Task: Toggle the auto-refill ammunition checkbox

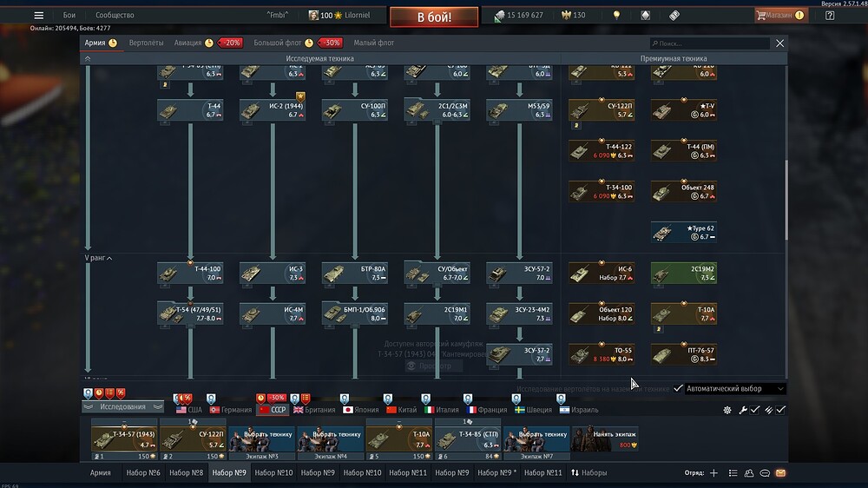Action: pos(780,410)
